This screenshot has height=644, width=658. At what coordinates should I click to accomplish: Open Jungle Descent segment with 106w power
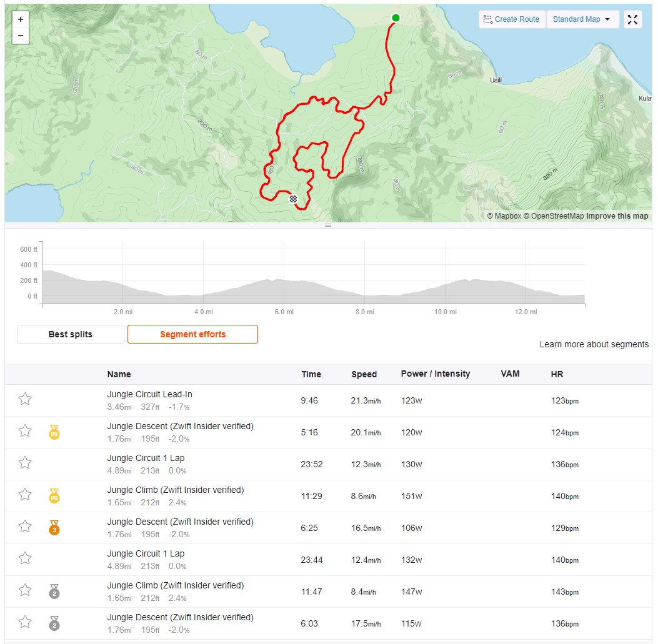tap(180, 522)
